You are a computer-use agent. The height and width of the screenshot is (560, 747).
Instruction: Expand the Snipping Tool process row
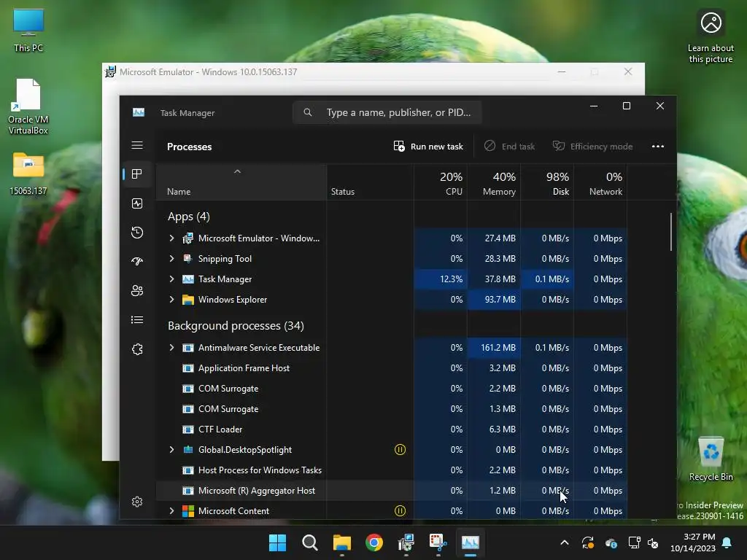point(171,259)
